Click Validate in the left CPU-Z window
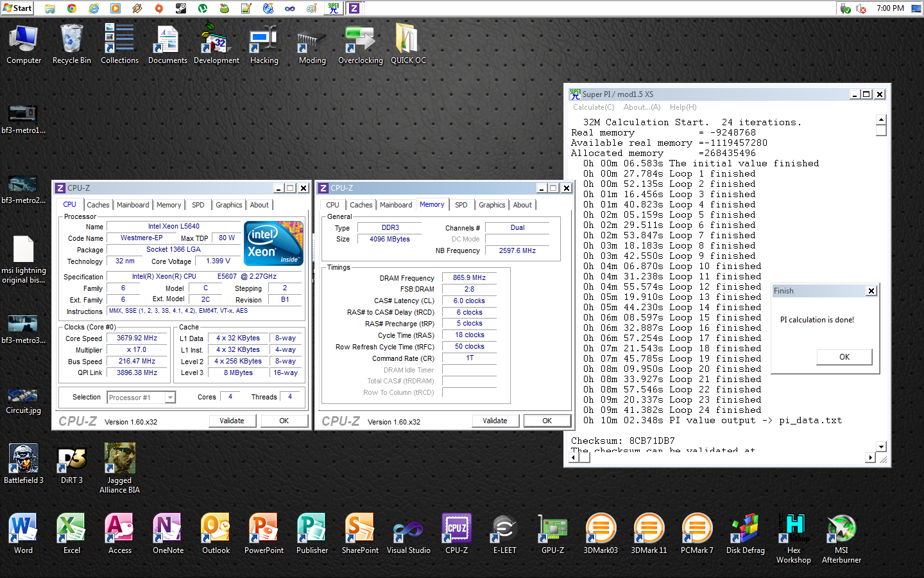924x578 pixels. coord(232,421)
